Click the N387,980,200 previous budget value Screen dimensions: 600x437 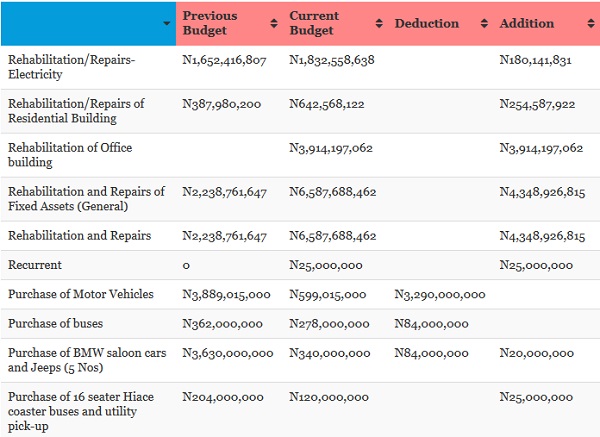click(222, 104)
